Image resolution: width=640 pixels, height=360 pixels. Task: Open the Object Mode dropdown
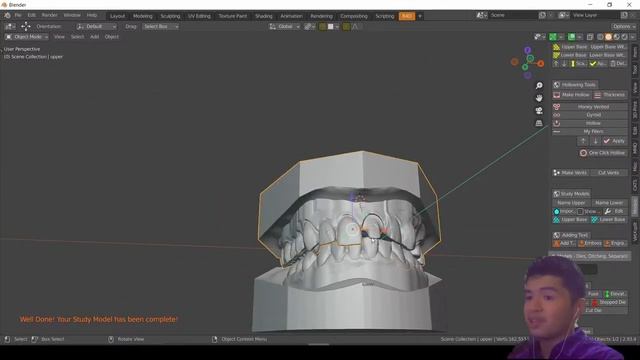tap(27, 37)
